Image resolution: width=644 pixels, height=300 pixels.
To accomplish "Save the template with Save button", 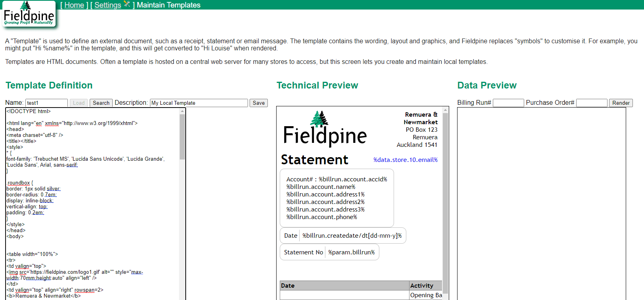I will [x=259, y=103].
